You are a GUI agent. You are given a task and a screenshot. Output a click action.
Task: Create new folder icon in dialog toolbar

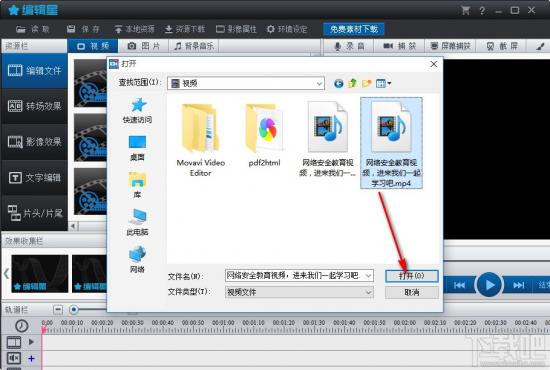367,83
